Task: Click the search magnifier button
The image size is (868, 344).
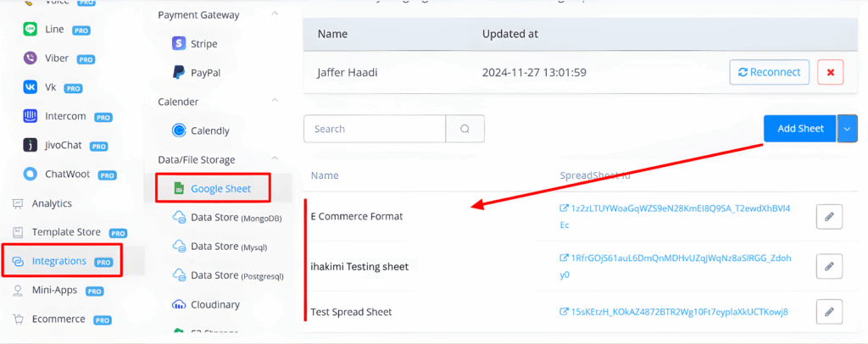Action: [465, 130]
